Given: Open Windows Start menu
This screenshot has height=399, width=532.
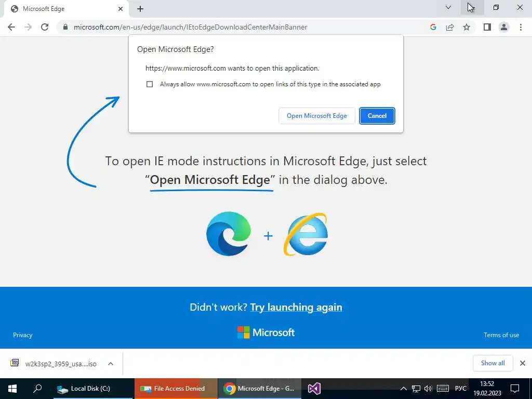Looking at the screenshot, I should [x=12, y=389].
